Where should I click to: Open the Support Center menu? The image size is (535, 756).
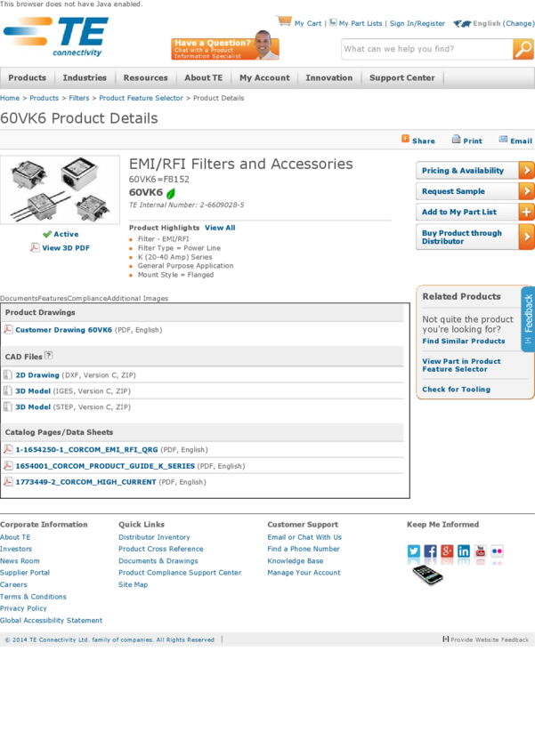click(401, 78)
